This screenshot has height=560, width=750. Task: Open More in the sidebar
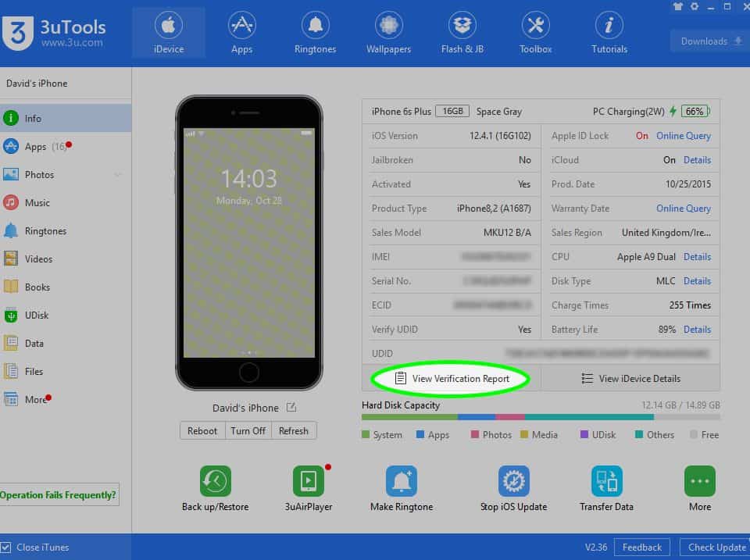pyautogui.click(x=66, y=399)
